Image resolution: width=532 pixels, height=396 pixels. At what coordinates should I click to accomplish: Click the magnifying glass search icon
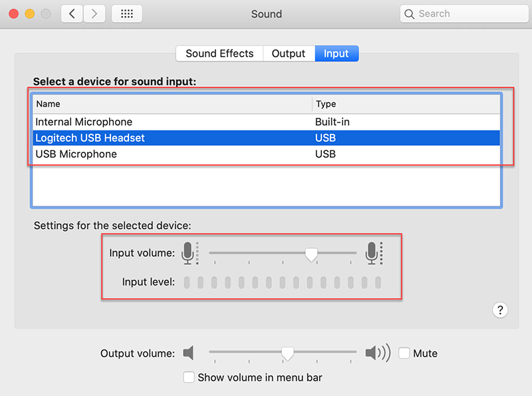click(x=411, y=13)
